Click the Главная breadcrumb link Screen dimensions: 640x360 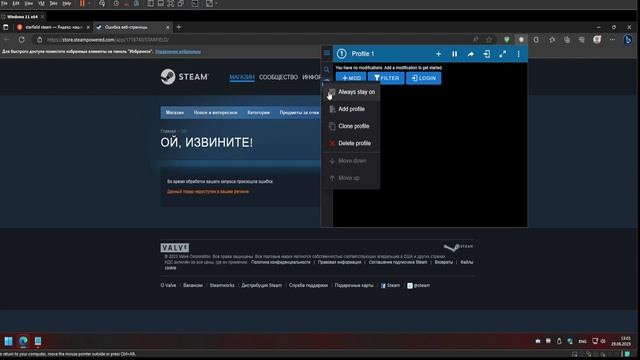pyautogui.click(x=168, y=131)
